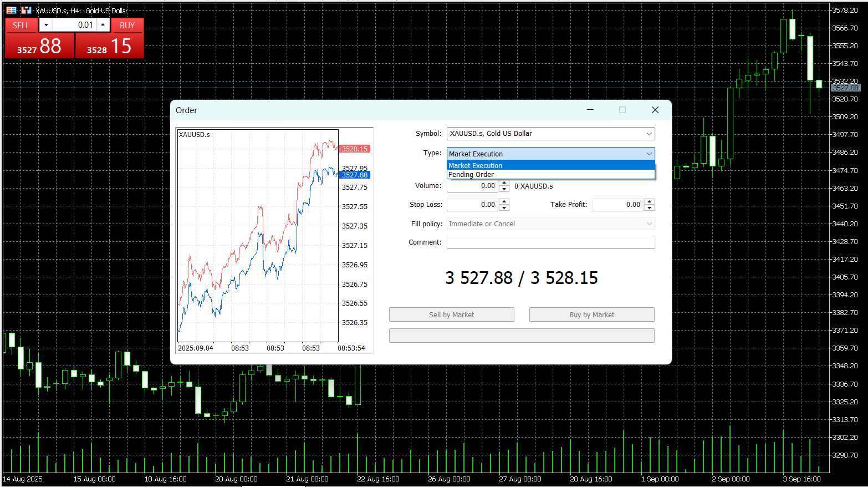Click the 3528 15 buy price tile
Screen dimensions: 868x487
point(109,46)
